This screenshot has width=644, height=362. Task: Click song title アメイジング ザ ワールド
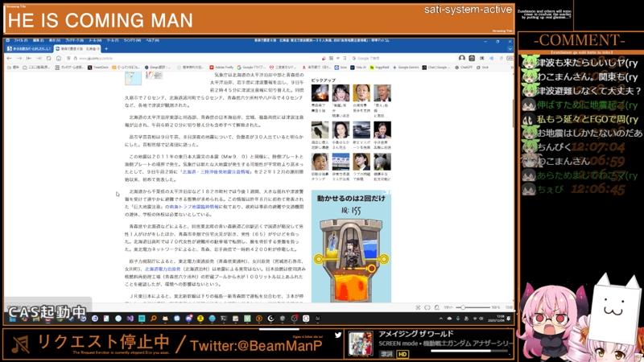click(415, 334)
